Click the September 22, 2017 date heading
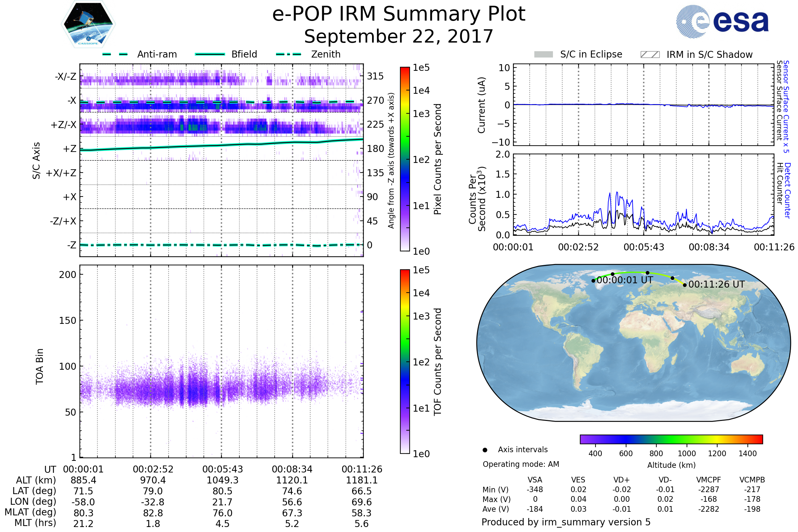The image size is (798, 532). click(399, 37)
